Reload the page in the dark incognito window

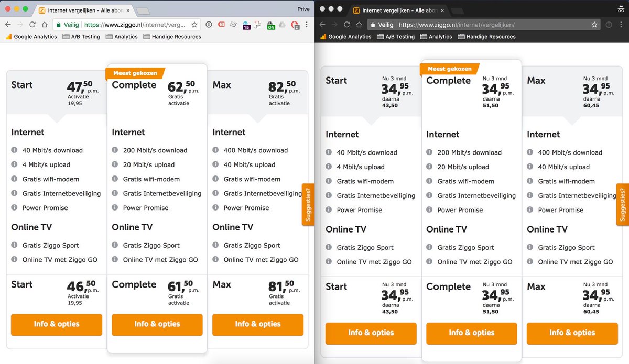[x=346, y=24]
